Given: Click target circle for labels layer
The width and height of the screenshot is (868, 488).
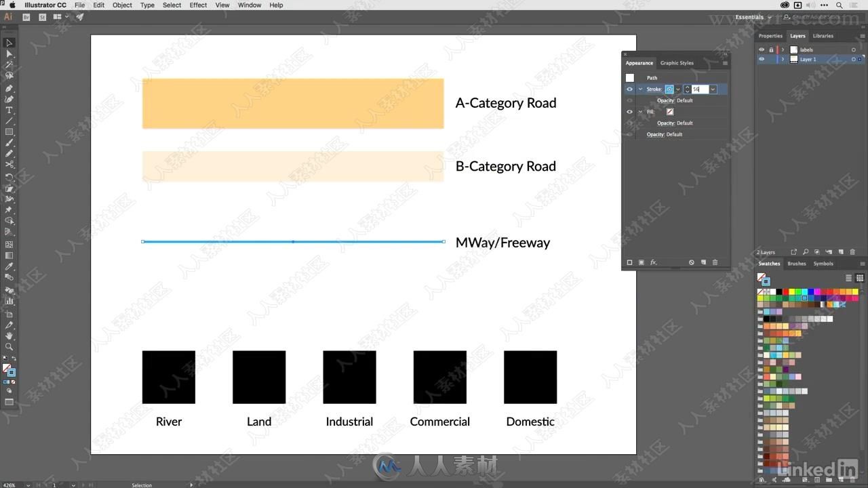Looking at the screenshot, I should [x=854, y=49].
